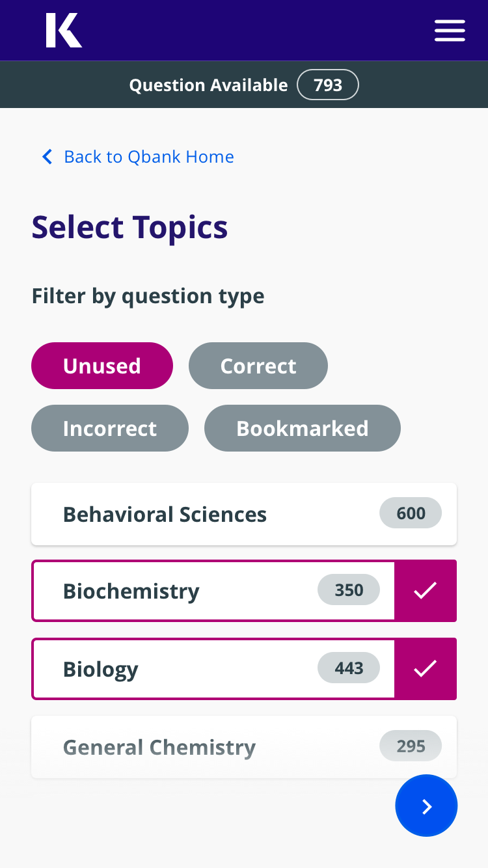Enable the Correct question filter

[258, 366]
